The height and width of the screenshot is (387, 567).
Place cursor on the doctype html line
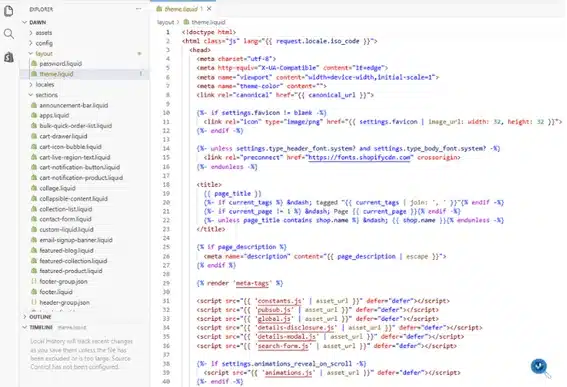[209, 32]
